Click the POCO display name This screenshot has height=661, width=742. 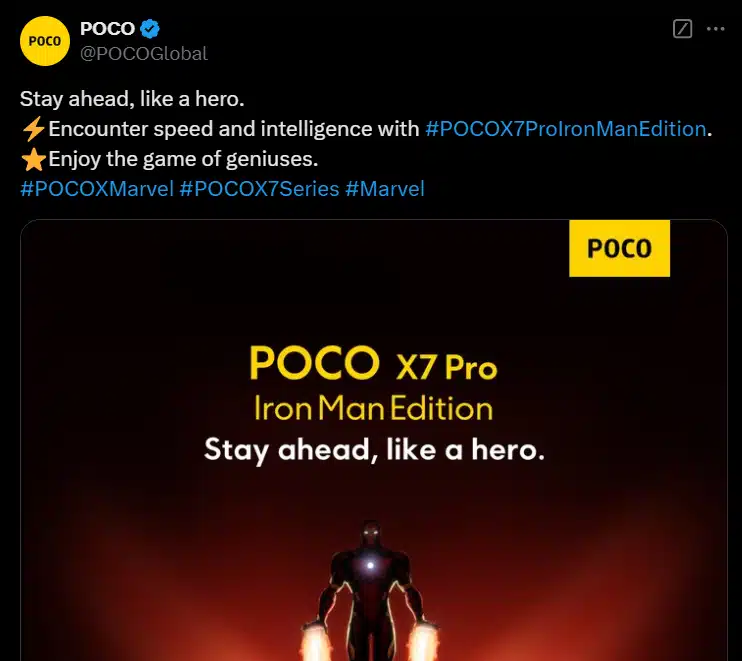tap(107, 29)
